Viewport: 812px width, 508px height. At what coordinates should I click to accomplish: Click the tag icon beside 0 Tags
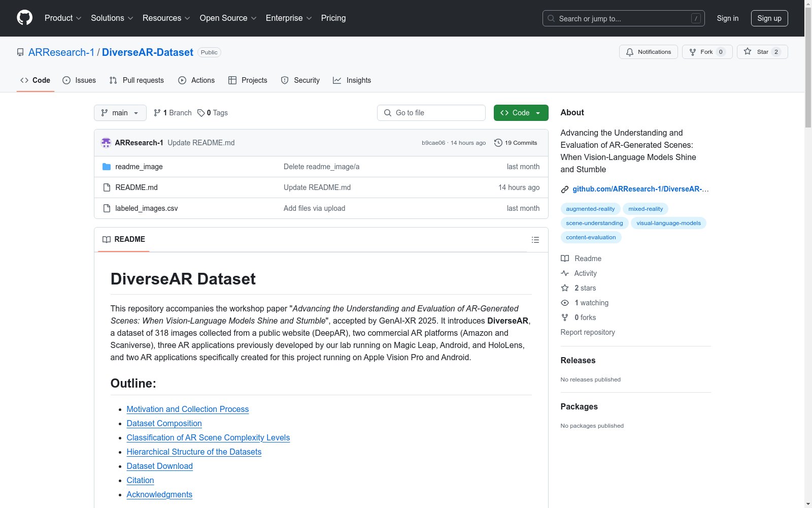[201, 113]
